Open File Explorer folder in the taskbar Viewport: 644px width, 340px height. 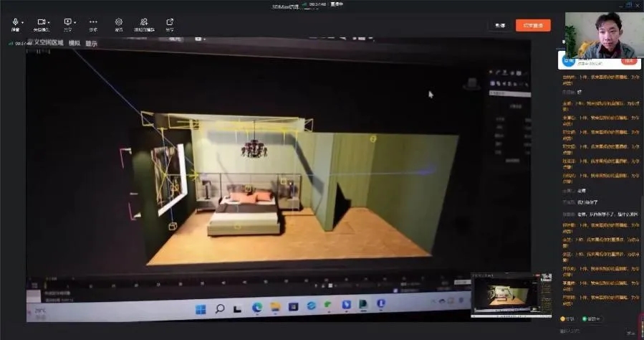tap(275, 308)
